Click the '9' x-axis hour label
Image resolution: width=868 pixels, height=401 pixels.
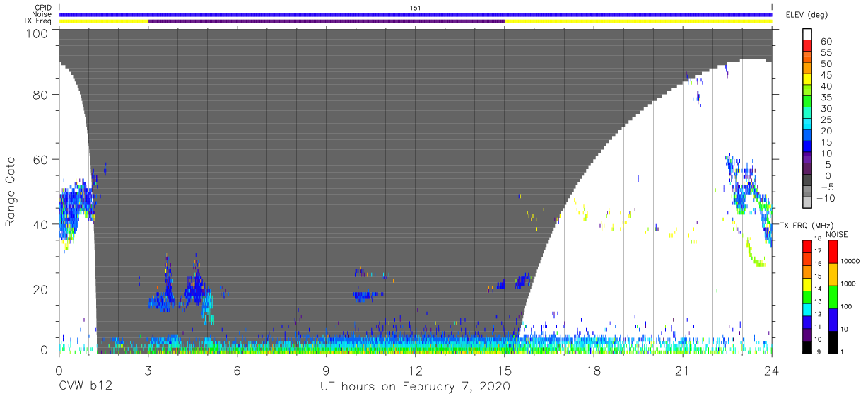tap(327, 370)
